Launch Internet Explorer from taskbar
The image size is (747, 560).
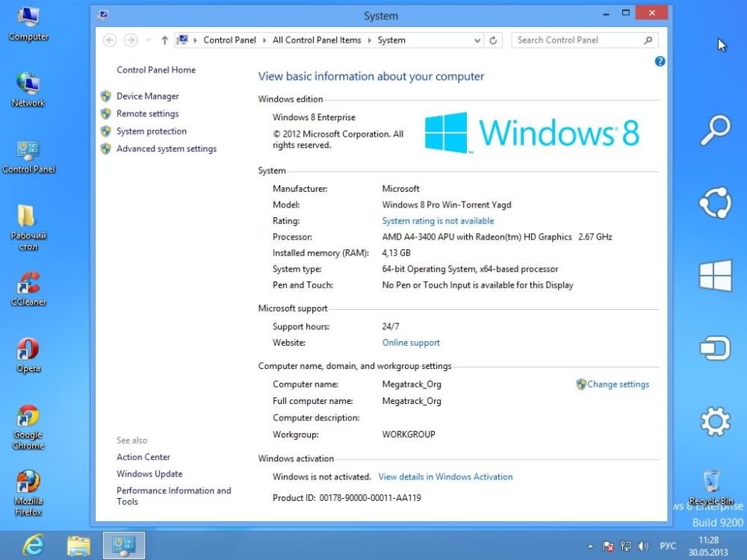pos(32,545)
